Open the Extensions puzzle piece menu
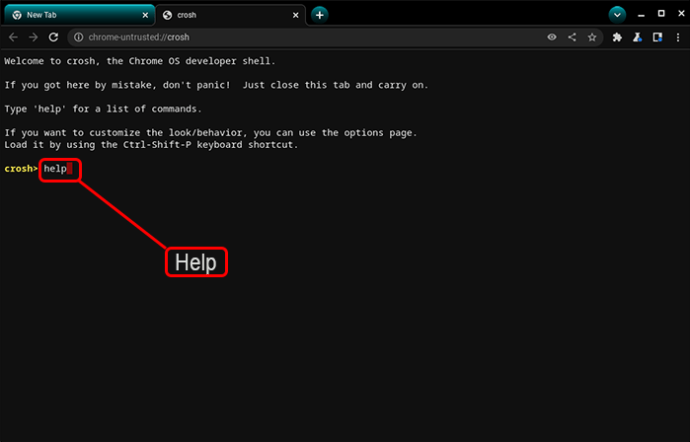 [617, 37]
